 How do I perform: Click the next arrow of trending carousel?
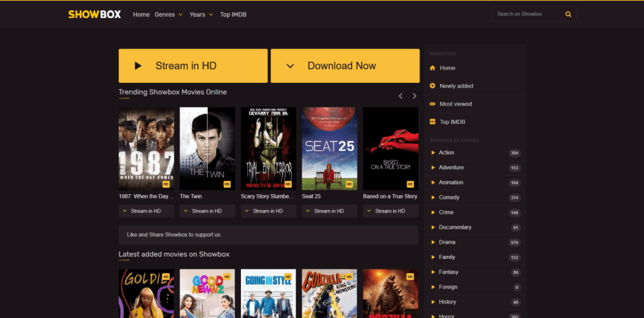coord(414,96)
